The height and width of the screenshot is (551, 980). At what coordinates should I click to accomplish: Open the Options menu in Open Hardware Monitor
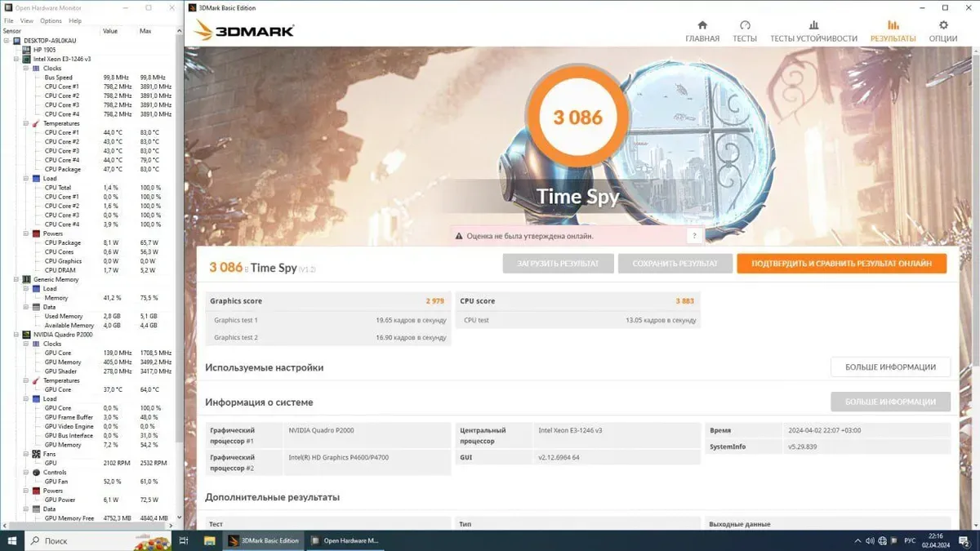pyautogui.click(x=51, y=20)
